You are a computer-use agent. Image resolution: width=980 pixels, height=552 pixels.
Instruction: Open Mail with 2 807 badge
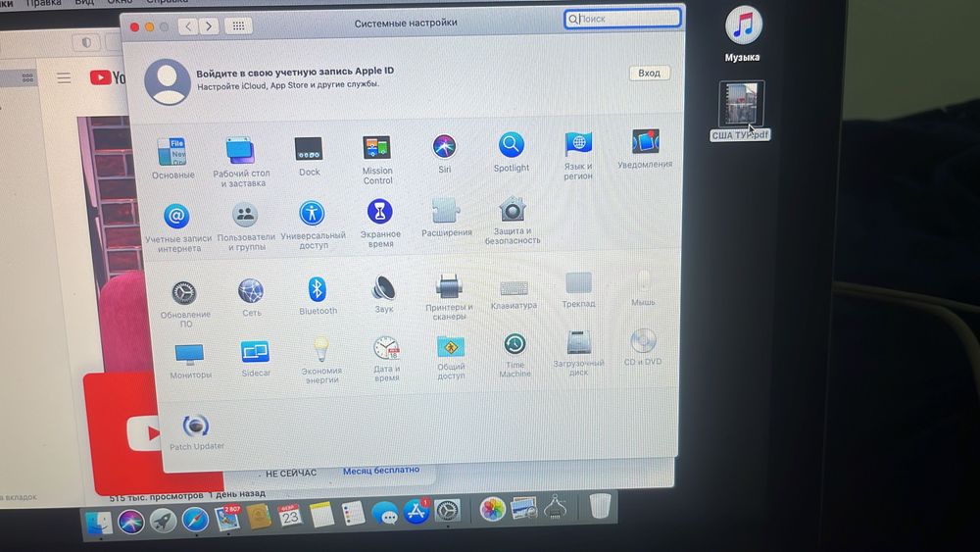coord(227,519)
